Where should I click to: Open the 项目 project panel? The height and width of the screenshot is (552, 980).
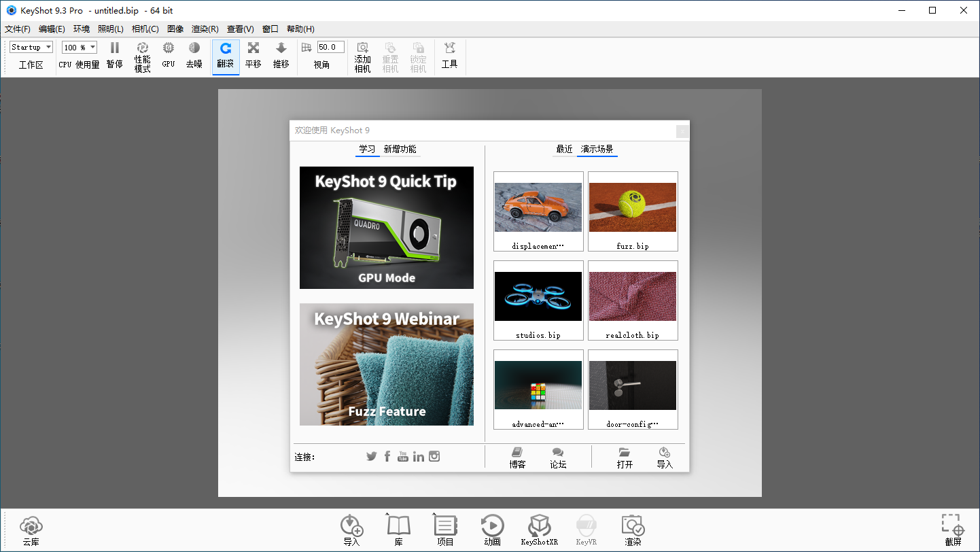[x=445, y=530]
